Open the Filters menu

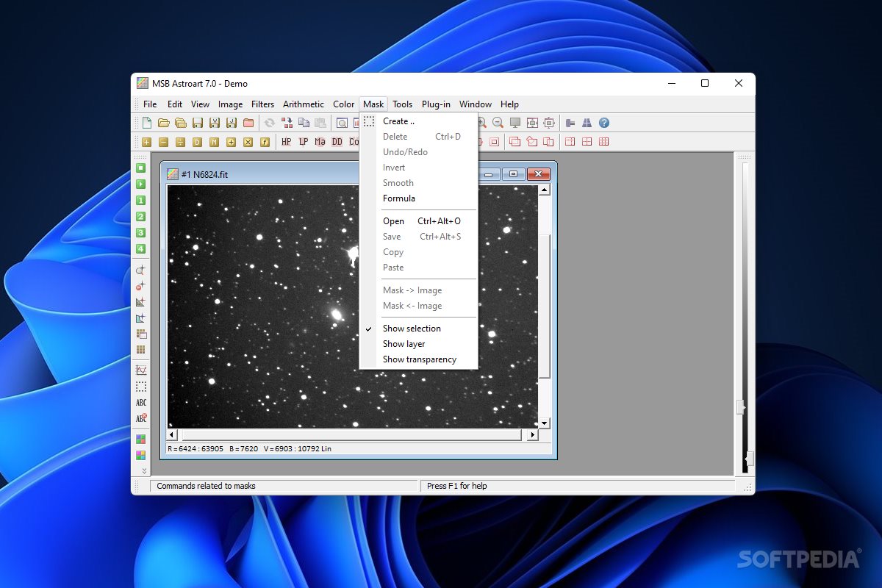[x=262, y=104]
